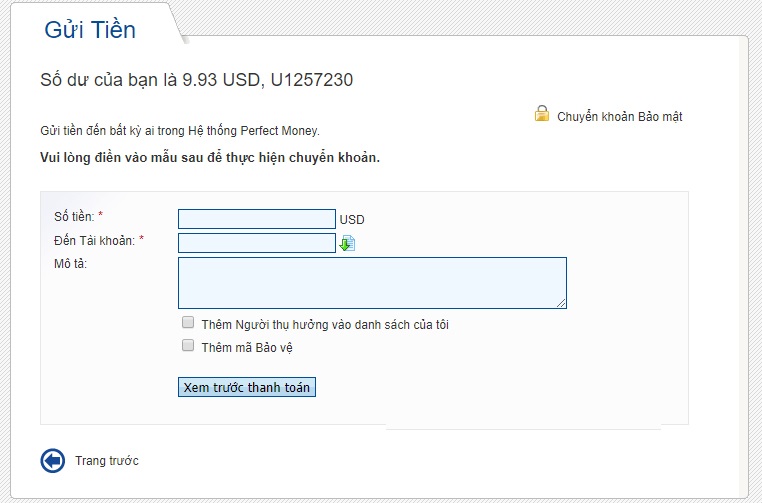Screen dimensions: 762x503
Task: Select the Gửi Tiền tab
Action: pos(90,30)
